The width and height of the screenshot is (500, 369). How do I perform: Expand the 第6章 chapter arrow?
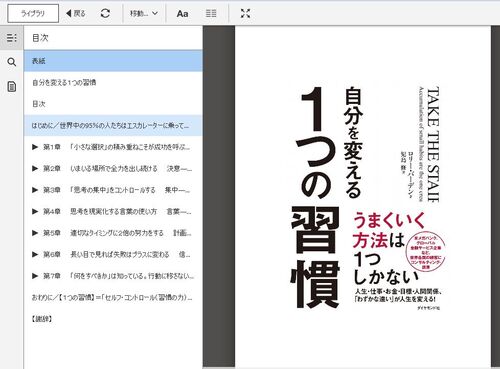(x=35, y=254)
